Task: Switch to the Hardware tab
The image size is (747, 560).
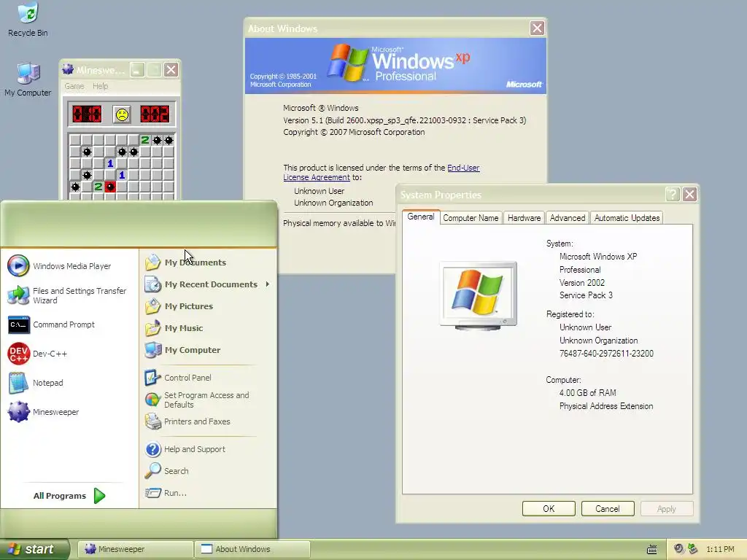Action: tap(524, 217)
